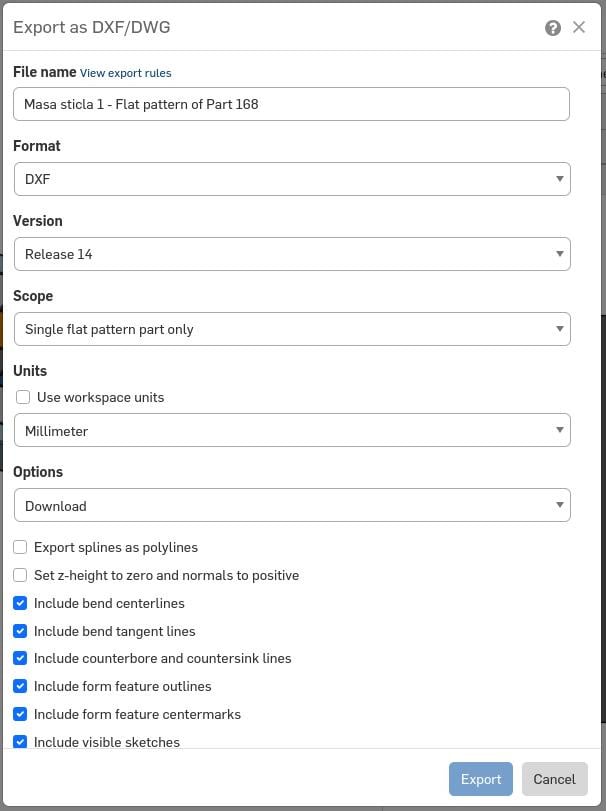Open the Format dropdown showing DXF

pyautogui.click(x=292, y=179)
